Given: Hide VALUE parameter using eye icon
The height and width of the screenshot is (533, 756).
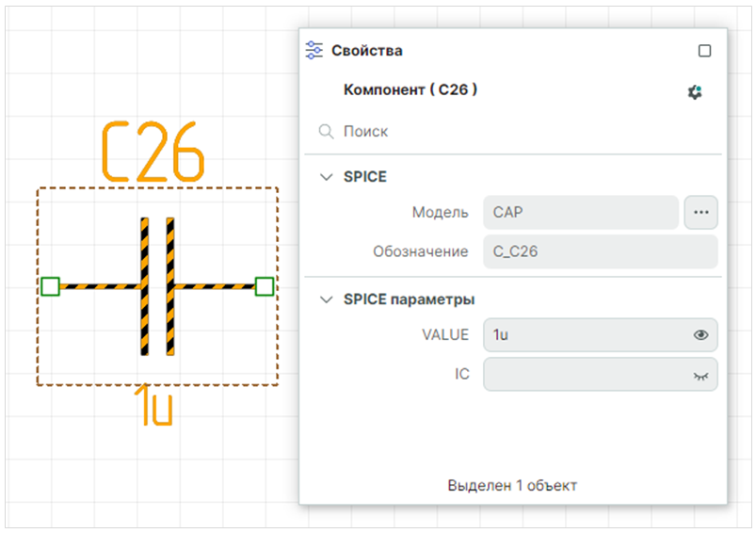Looking at the screenshot, I should 700,334.
